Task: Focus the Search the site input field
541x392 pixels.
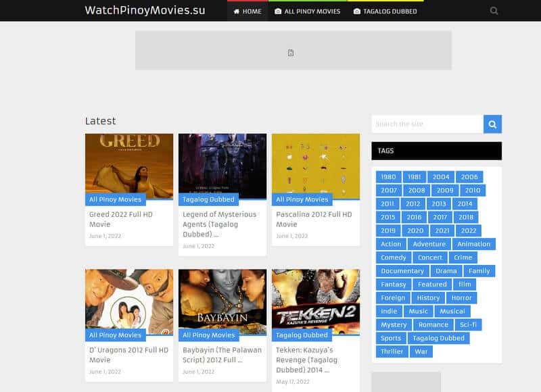Action: pos(427,124)
